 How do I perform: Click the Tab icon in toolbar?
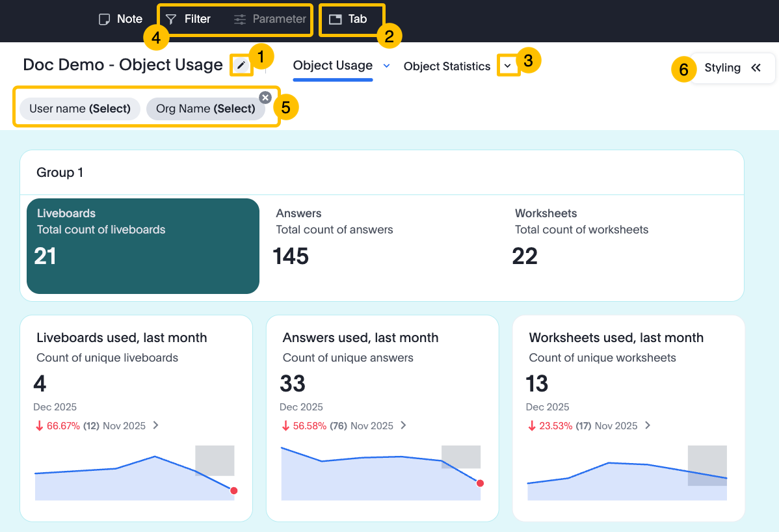[335, 20]
